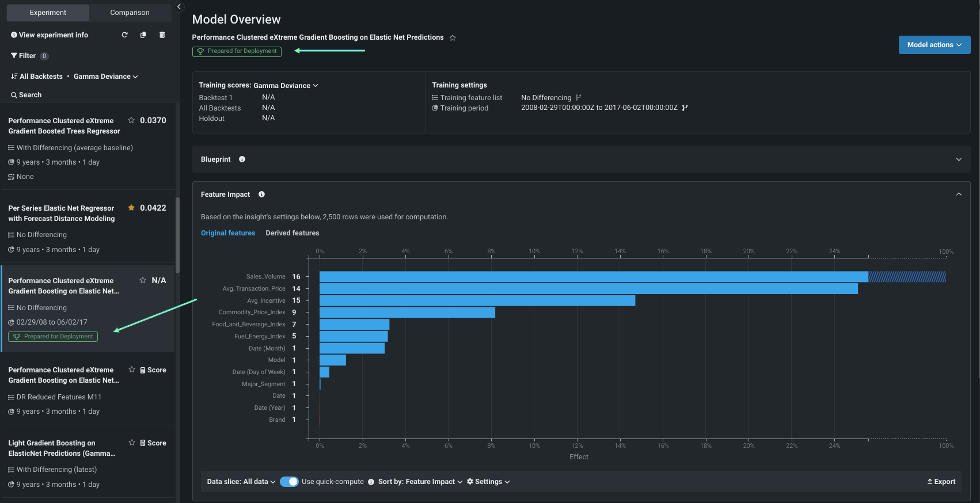Open the Model actions dropdown

tap(934, 45)
